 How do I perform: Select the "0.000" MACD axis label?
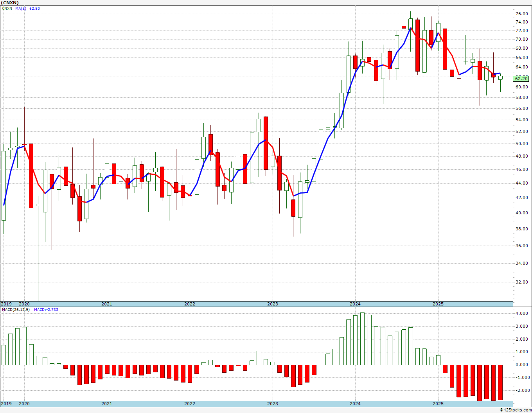pos(522,365)
